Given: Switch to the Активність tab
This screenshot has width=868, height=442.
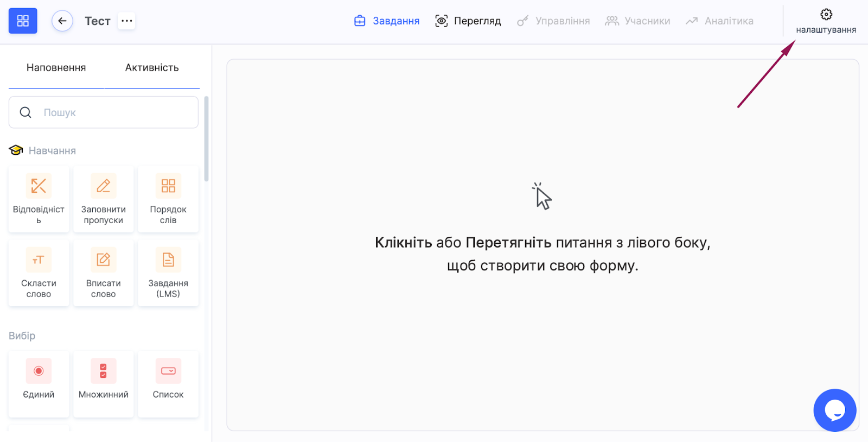Looking at the screenshot, I should pos(152,68).
